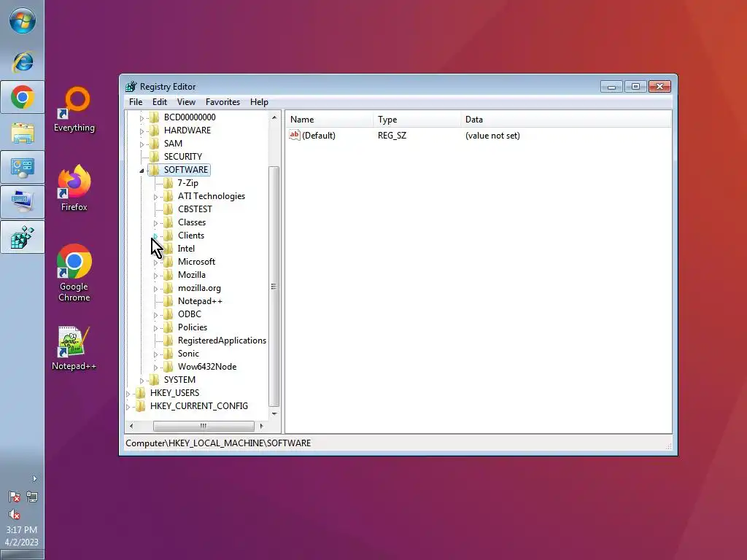Image resolution: width=747 pixels, height=560 pixels.
Task: Select the SECURITY folder icon
Action: [154, 156]
